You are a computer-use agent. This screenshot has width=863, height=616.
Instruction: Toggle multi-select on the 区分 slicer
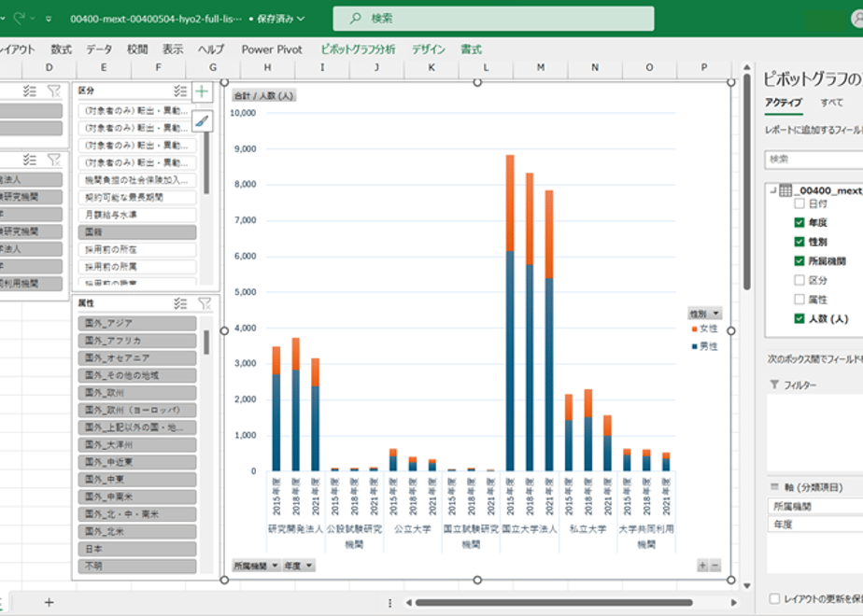180,91
